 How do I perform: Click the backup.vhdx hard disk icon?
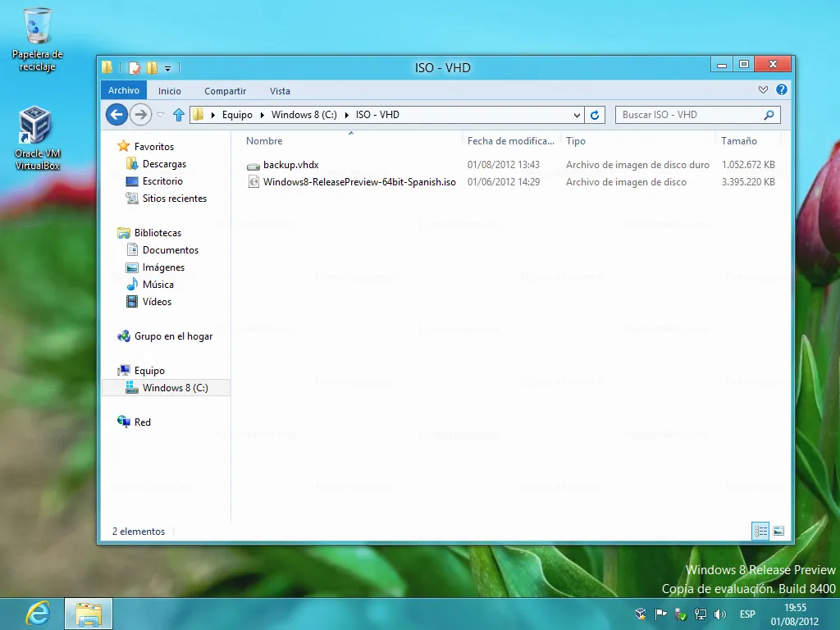coord(253,166)
